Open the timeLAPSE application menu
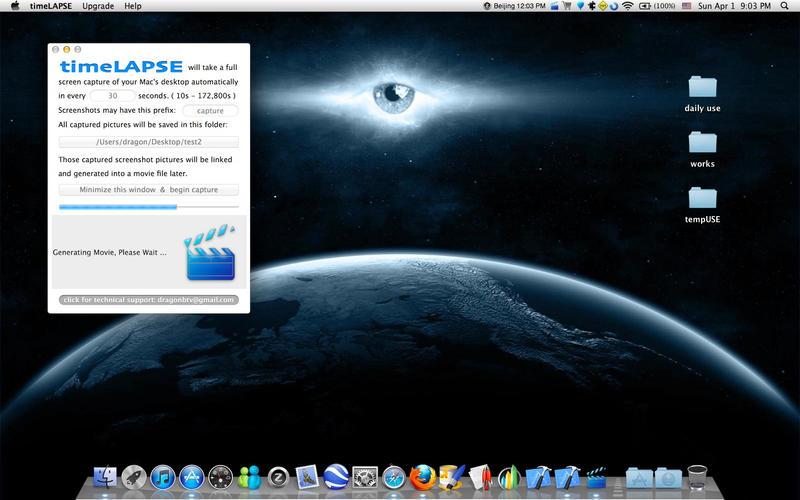The height and width of the screenshot is (500, 800). (51, 6)
